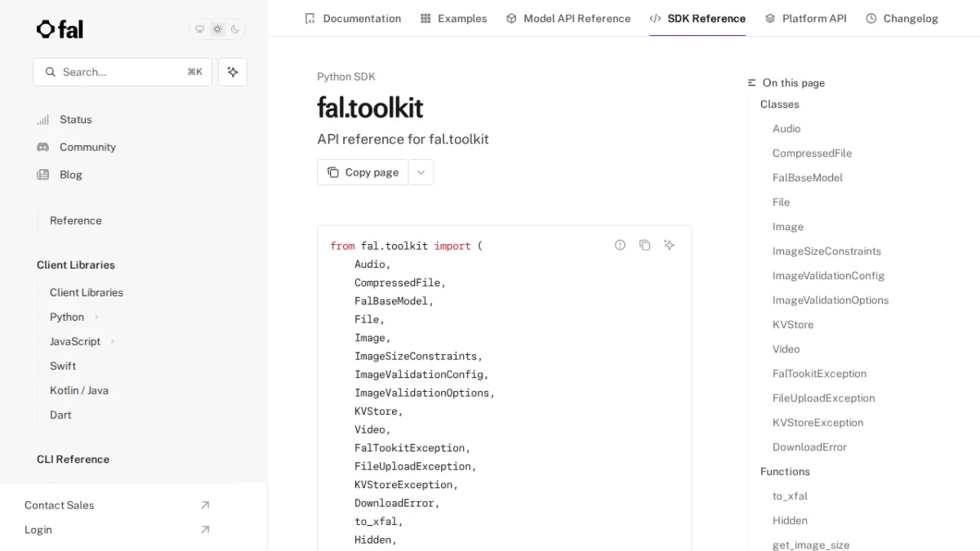Click the code block info icon

point(620,245)
